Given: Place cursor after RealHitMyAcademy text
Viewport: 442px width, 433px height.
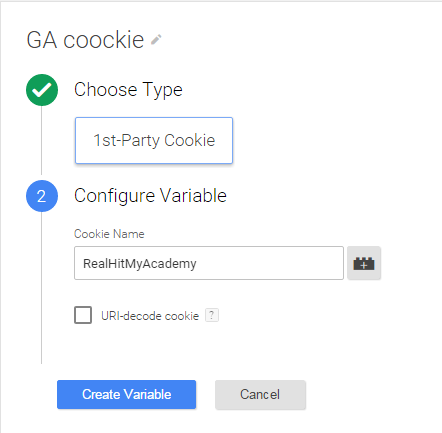Looking at the screenshot, I should (198, 264).
